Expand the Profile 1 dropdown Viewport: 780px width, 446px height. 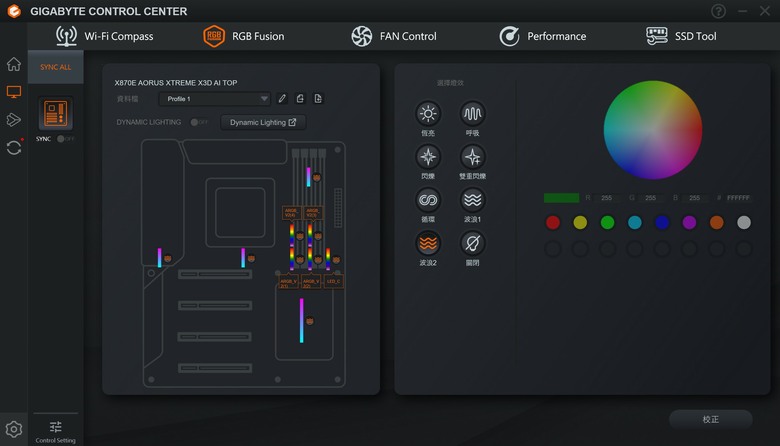[x=214, y=99]
